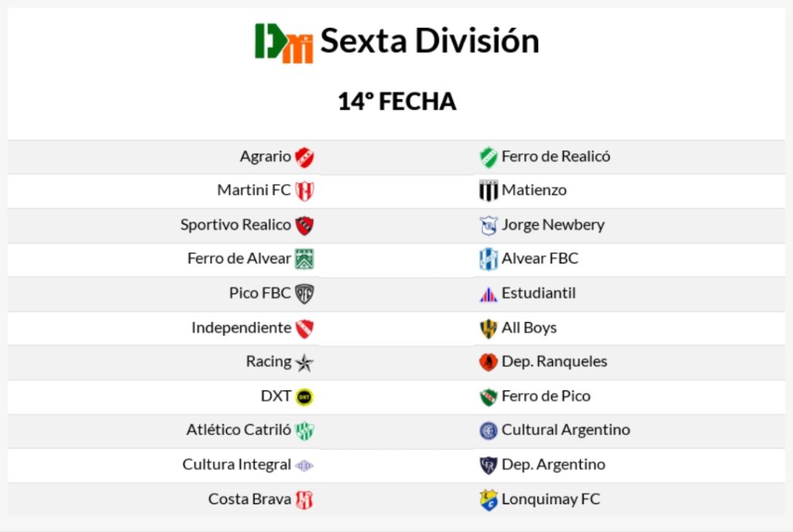Click the All Boys crest icon
This screenshot has height=532, width=793.
click(x=488, y=328)
